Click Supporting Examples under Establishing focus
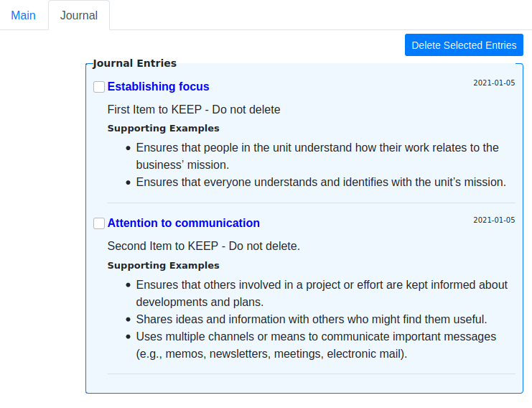The height and width of the screenshot is (408, 532). [163, 129]
